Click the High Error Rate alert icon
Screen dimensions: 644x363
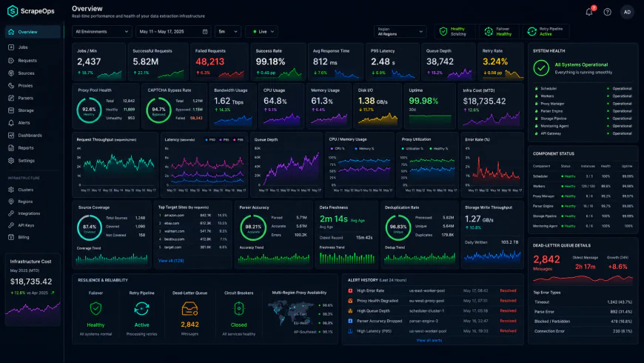pyautogui.click(x=350, y=290)
